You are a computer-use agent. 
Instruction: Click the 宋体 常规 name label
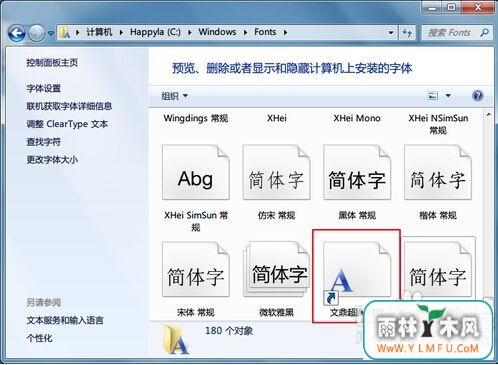click(196, 312)
